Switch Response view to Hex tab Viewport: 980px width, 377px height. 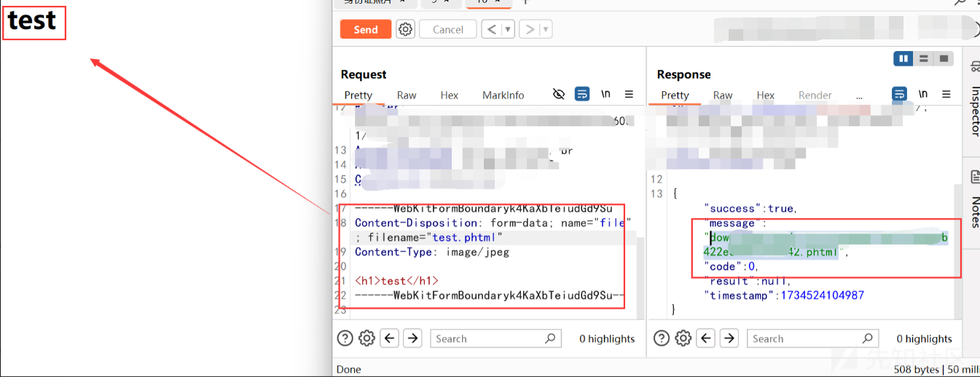(766, 95)
